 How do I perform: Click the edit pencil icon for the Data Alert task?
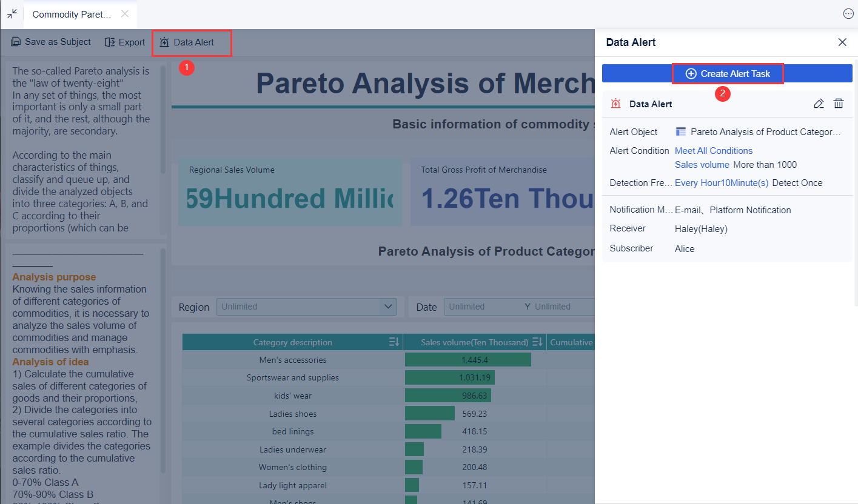click(819, 104)
